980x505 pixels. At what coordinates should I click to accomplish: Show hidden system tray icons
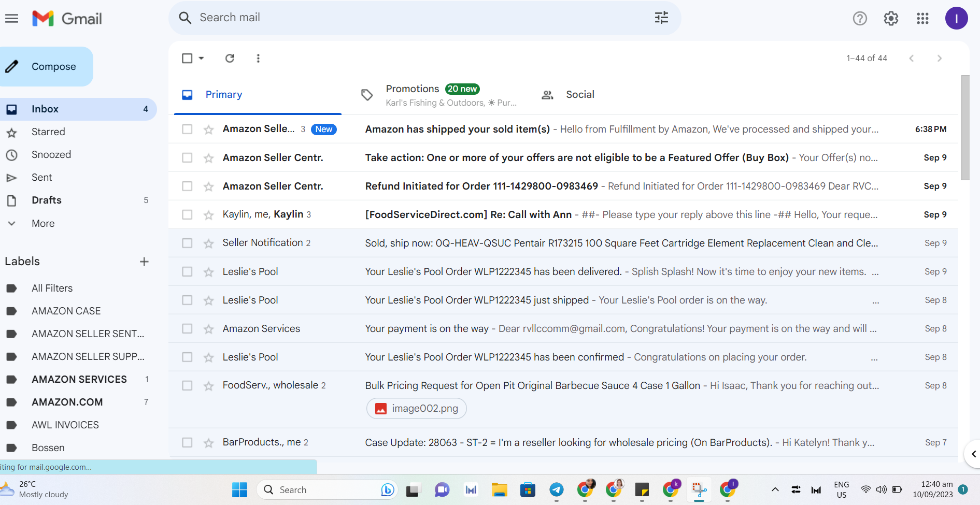tap(775, 489)
